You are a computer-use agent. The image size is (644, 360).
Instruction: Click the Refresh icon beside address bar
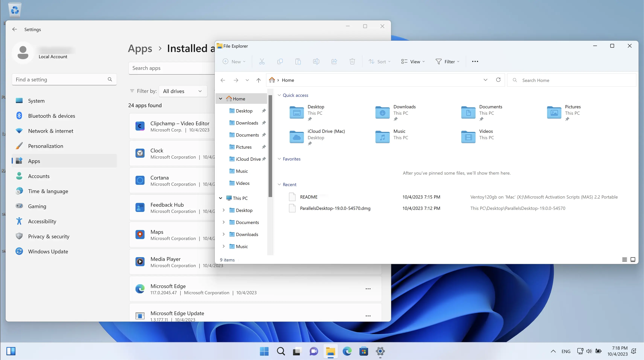point(498,80)
